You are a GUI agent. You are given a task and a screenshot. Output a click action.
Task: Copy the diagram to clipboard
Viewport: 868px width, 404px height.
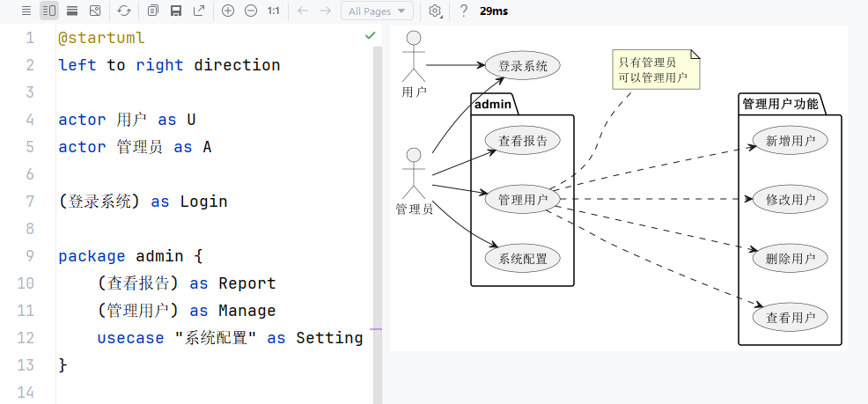pos(153,11)
